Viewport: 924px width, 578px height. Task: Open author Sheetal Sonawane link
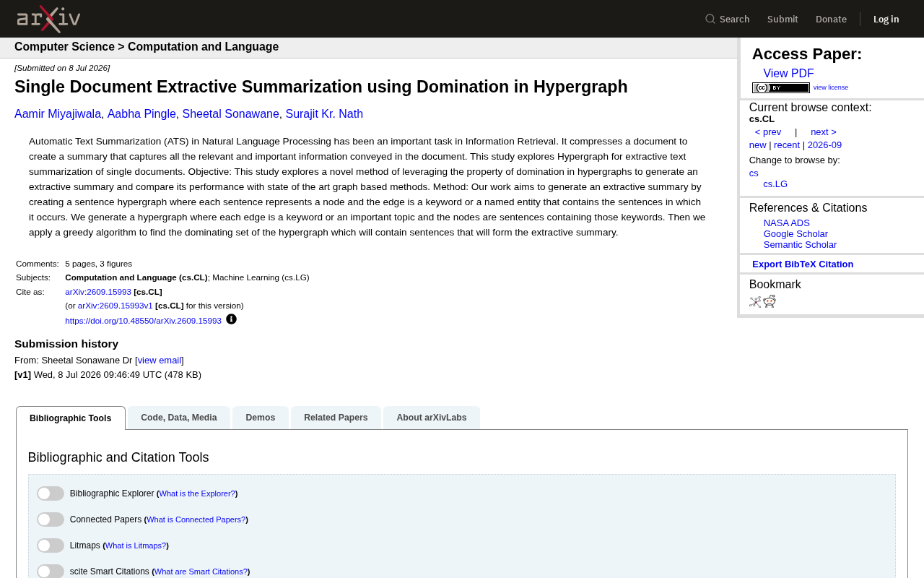231,114
